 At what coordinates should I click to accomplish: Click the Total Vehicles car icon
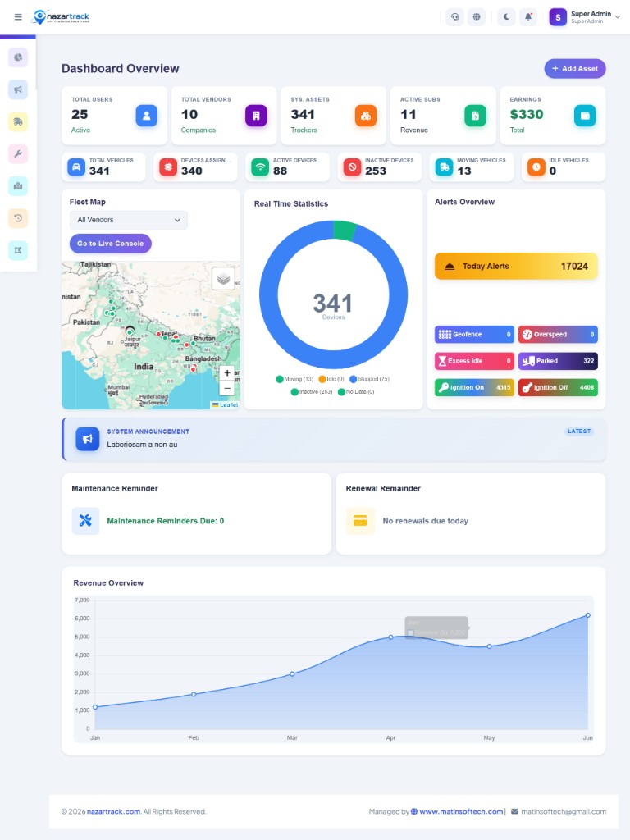coord(76,167)
